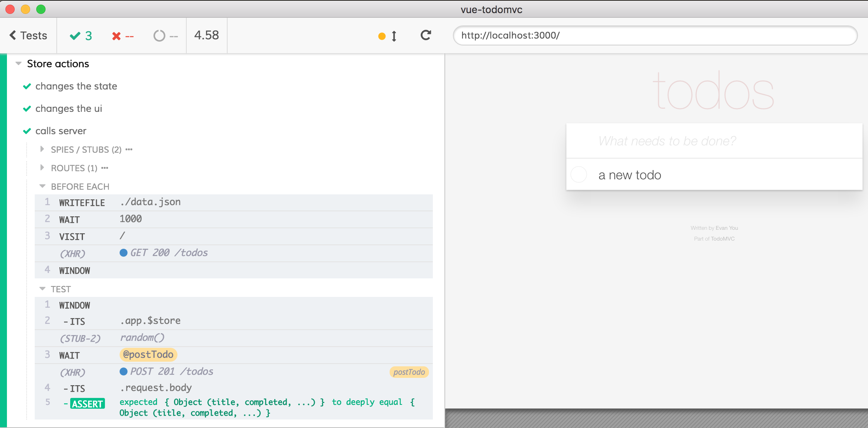
Task: Toggle the 'a new todo' completion circle
Action: (579, 175)
